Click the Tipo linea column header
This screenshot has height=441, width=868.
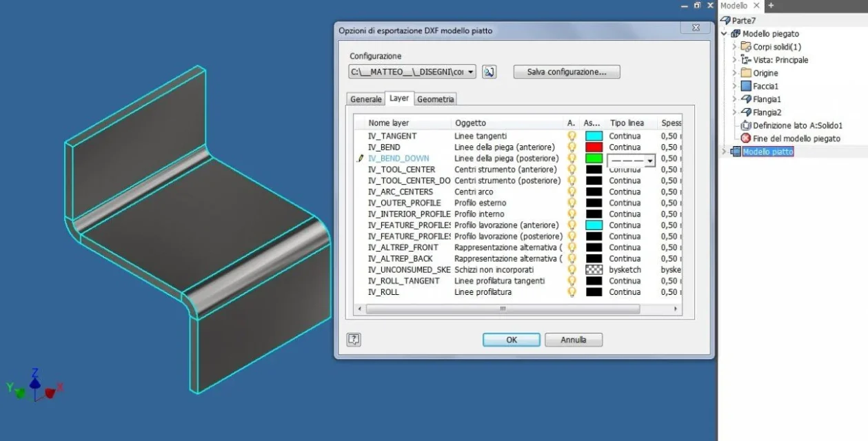coord(632,123)
